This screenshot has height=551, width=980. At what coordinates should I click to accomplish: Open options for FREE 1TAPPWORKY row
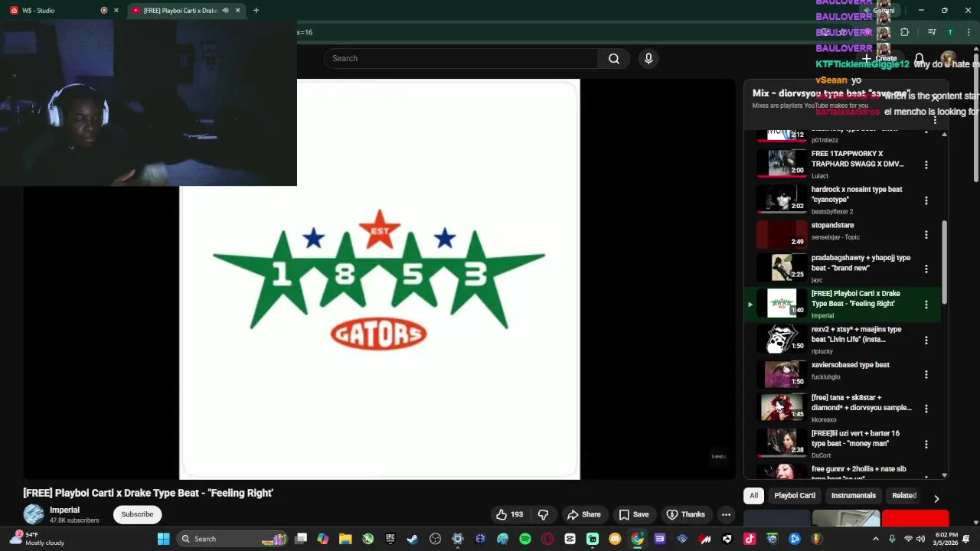click(x=926, y=165)
